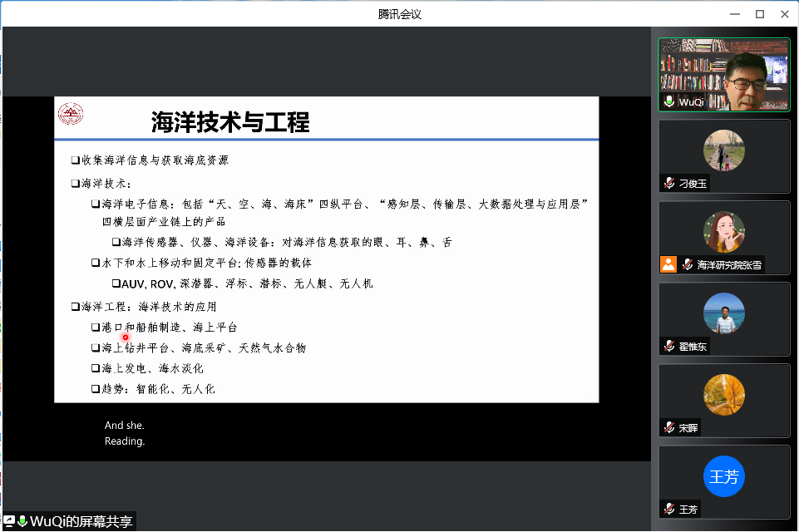Image resolution: width=799 pixels, height=532 pixels.
Task: Click the muted microphone icon next to 翟惟东
Action: [x=668, y=346]
